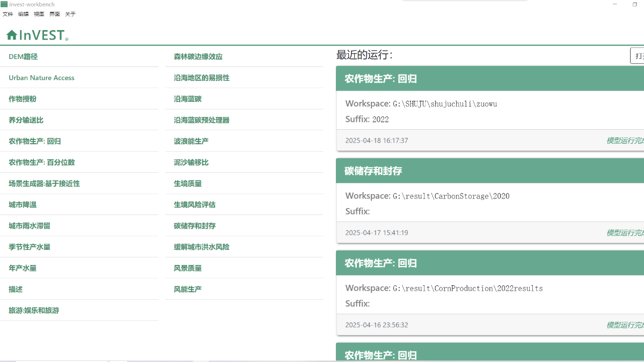Select the 年产水量 model
The width and height of the screenshot is (644, 362).
pos(79,268)
